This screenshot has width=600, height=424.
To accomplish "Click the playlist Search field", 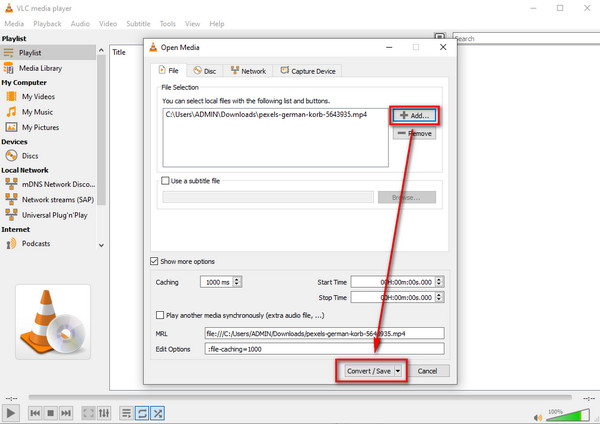I will coord(527,39).
